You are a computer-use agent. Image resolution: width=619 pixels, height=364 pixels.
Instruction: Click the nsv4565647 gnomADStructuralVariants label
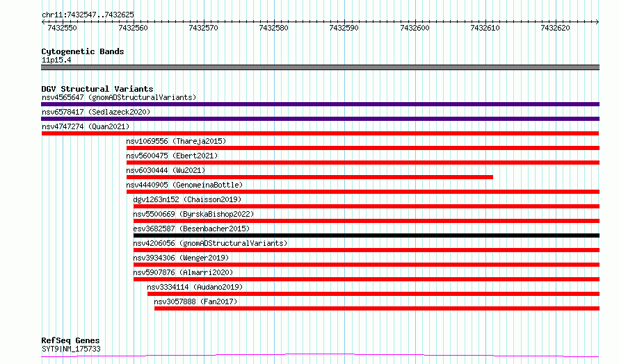[x=119, y=97]
